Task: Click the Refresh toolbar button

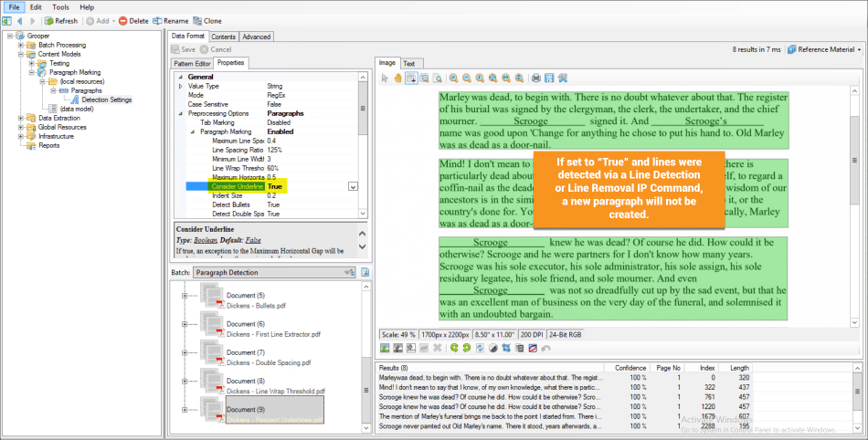Action: click(x=60, y=20)
